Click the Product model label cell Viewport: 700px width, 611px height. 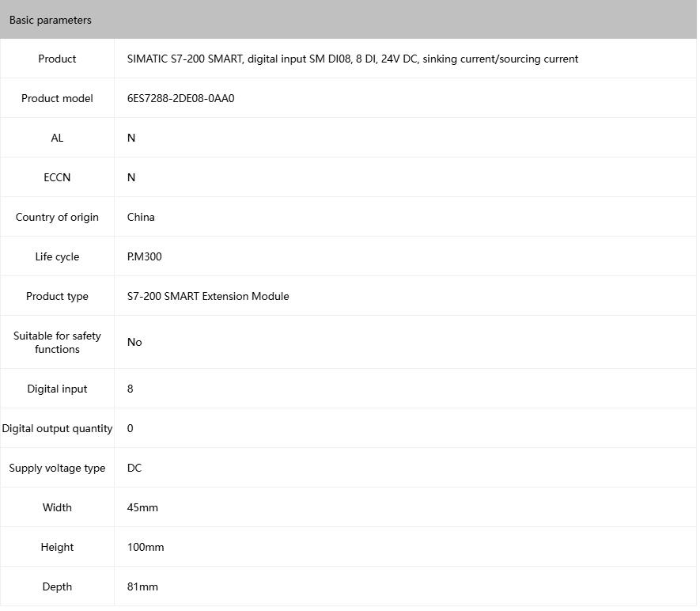pyautogui.click(x=57, y=98)
